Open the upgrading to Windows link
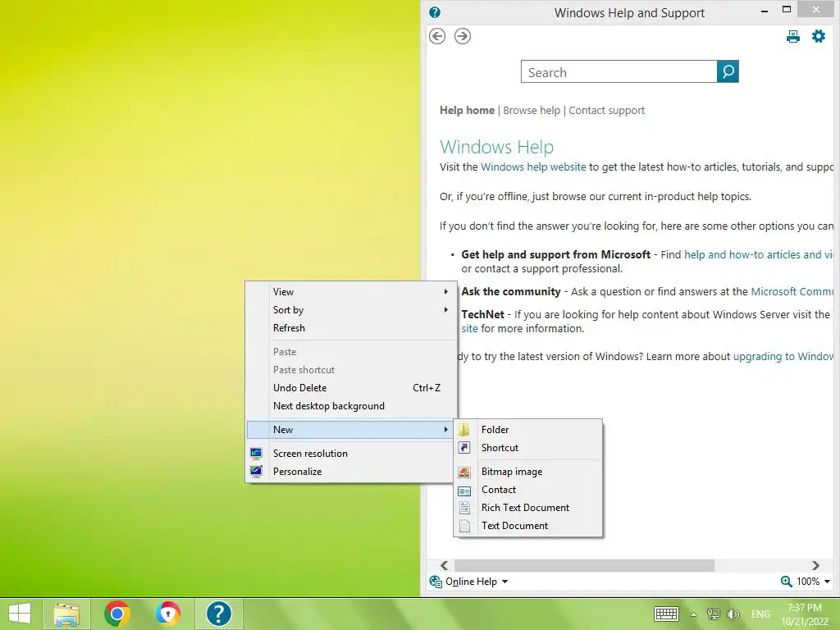This screenshot has height=630, width=840. pos(783,357)
